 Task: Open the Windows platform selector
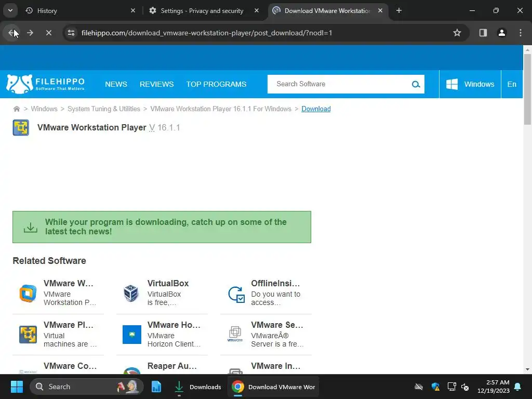click(x=470, y=84)
